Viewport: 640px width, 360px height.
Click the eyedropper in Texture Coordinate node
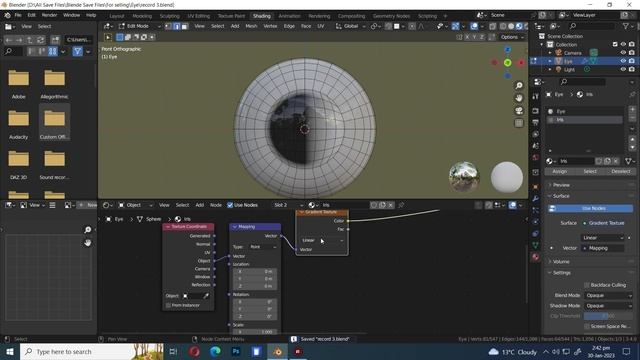[206, 296]
